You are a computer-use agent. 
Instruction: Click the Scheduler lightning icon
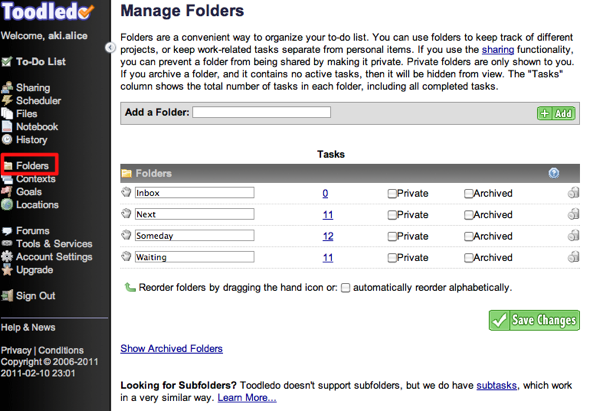pyautogui.click(x=7, y=101)
